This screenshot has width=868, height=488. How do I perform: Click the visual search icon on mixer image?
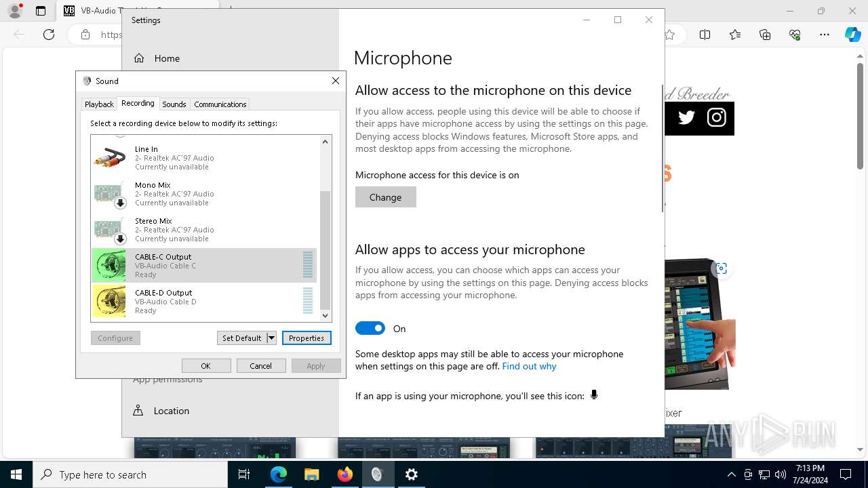click(x=722, y=268)
